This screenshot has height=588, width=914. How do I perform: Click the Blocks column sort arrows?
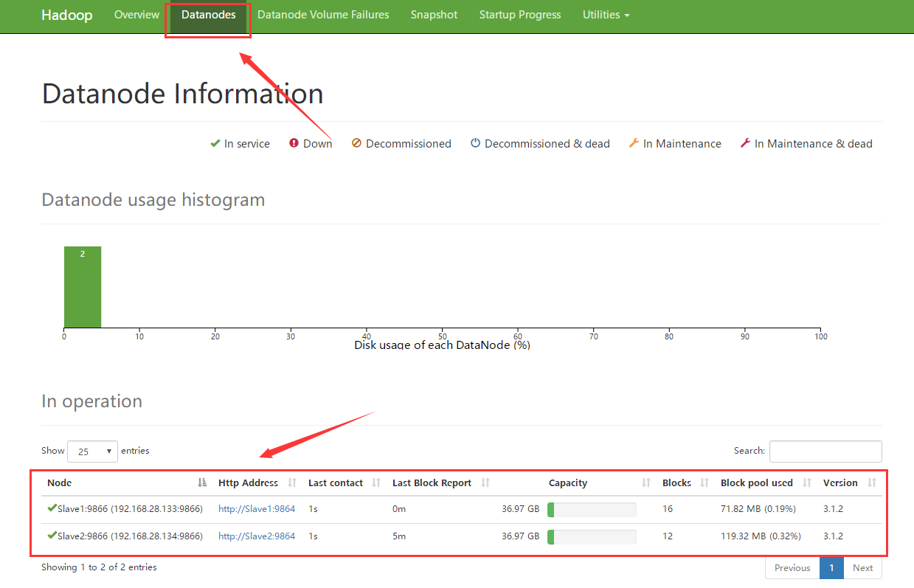[704, 482]
